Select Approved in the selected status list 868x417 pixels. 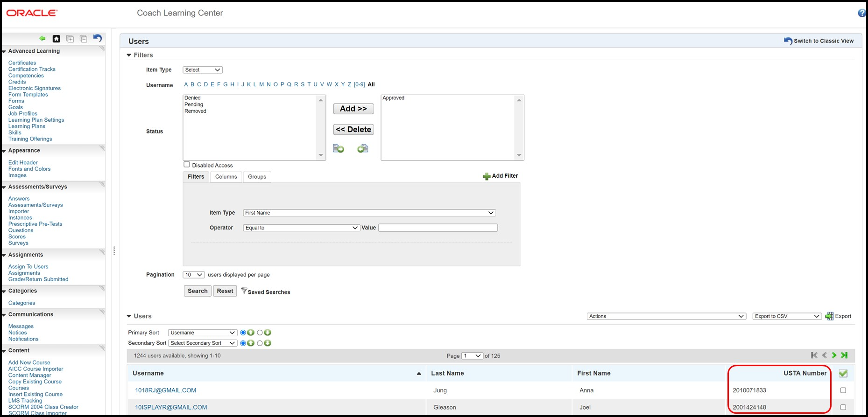point(393,98)
